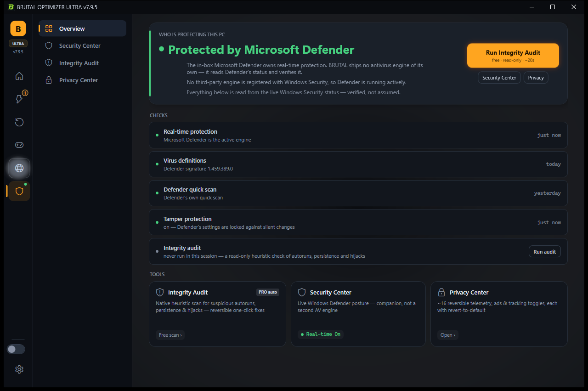Minimize the BRUTAL OPTIMIZER window
The width and height of the screenshot is (588, 391).
click(x=532, y=7)
